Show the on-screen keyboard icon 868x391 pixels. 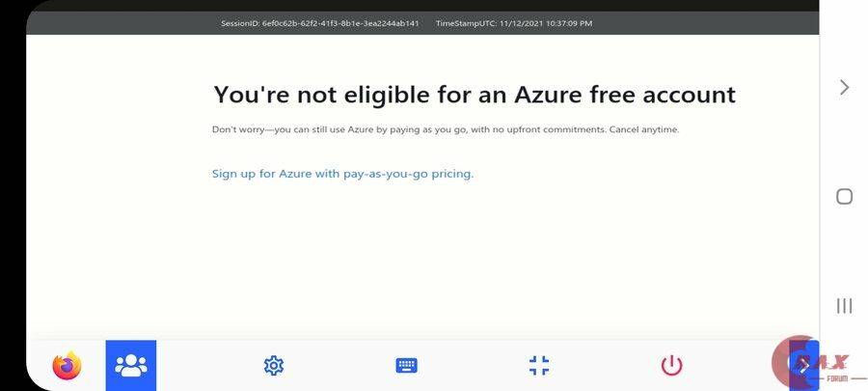click(x=406, y=366)
